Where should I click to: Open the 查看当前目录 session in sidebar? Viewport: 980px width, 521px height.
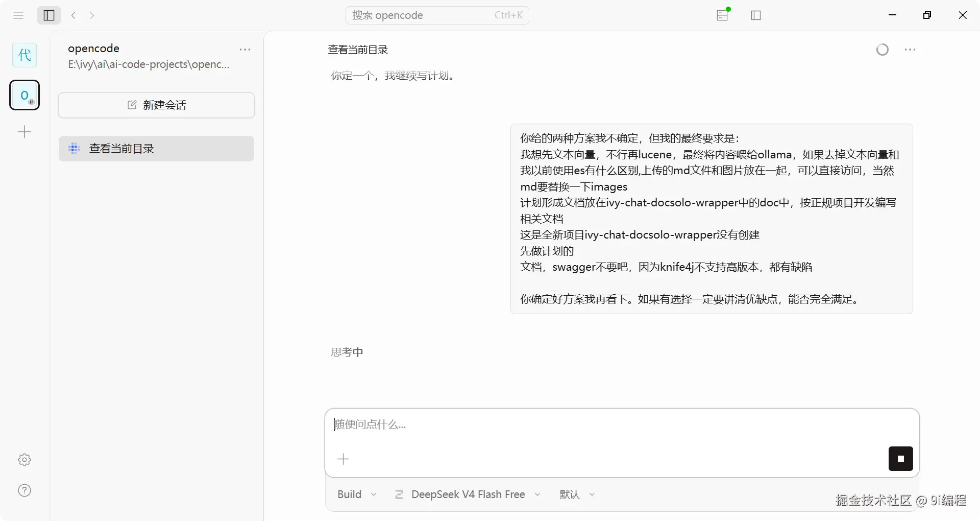pos(156,149)
